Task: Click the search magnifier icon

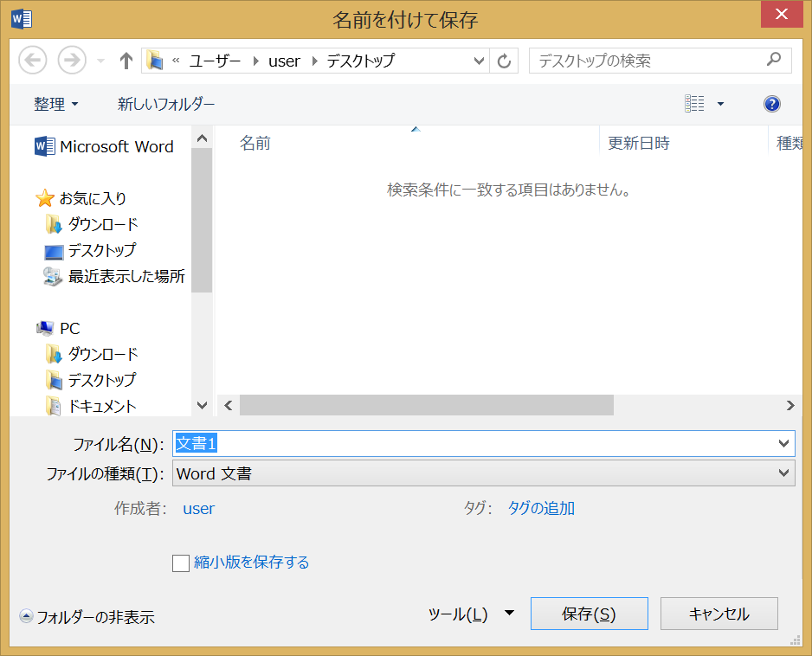Action: pyautogui.click(x=774, y=60)
